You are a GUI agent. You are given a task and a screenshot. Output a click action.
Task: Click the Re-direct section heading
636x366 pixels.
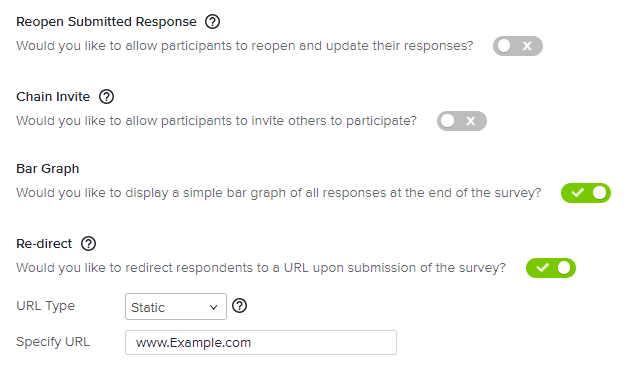pos(44,243)
